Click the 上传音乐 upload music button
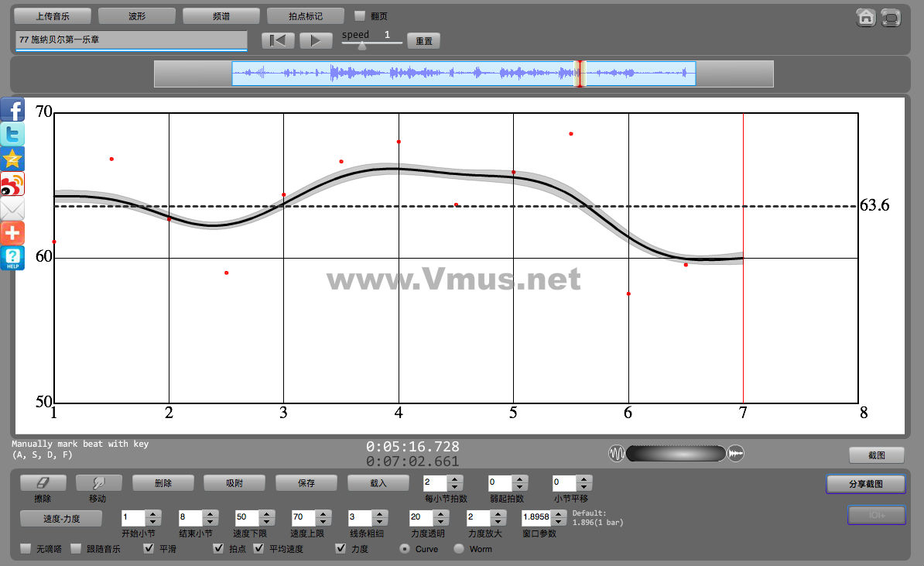The height and width of the screenshot is (566, 924). point(53,15)
